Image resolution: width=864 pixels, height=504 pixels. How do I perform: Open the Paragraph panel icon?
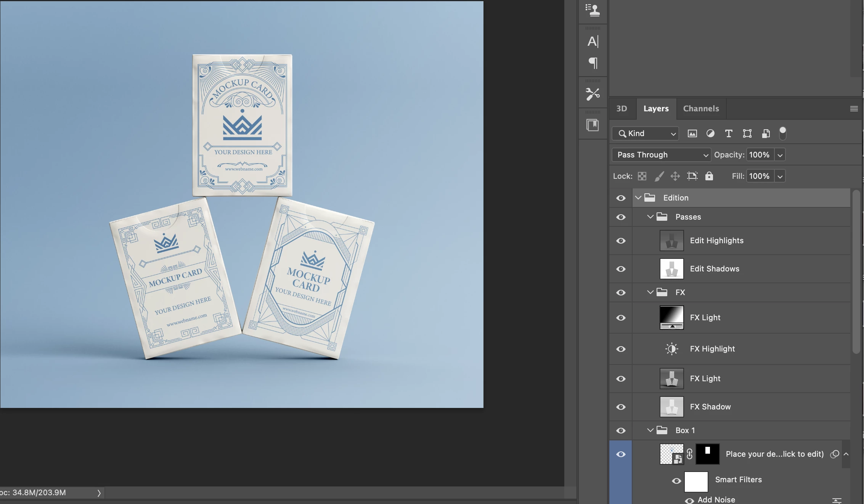tap(593, 63)
